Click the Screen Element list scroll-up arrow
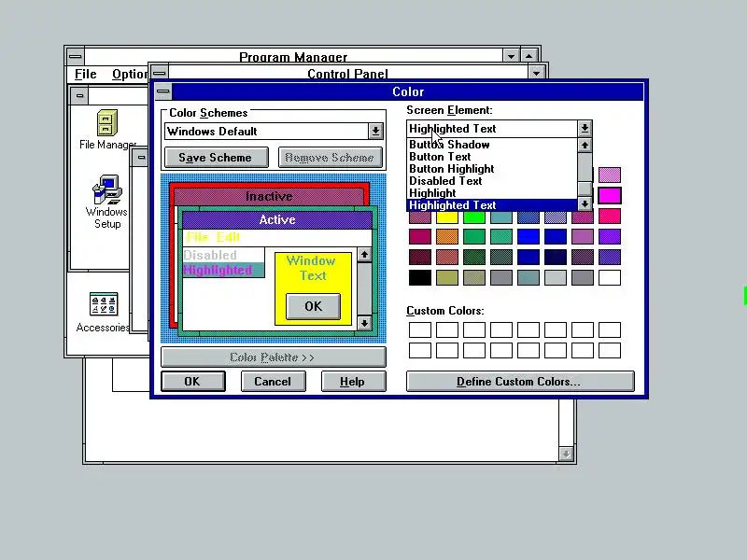 coord(585,146)
